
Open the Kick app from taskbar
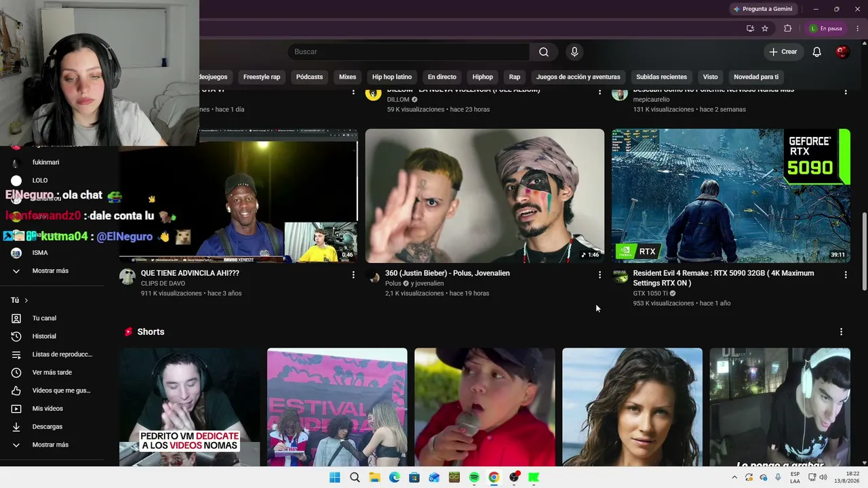[x=534, y=478]
